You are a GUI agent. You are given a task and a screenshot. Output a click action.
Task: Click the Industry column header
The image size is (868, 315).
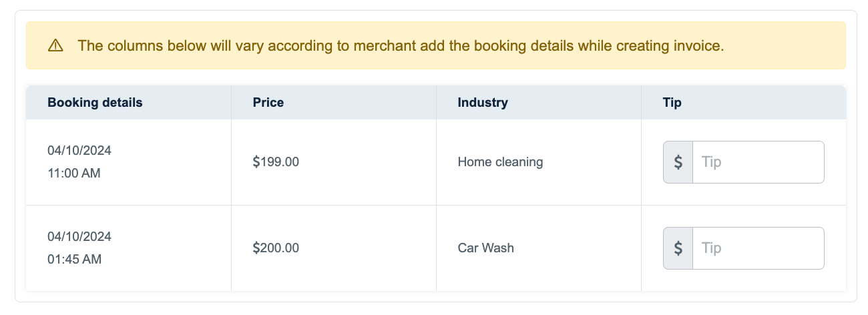tap(483, 103)
